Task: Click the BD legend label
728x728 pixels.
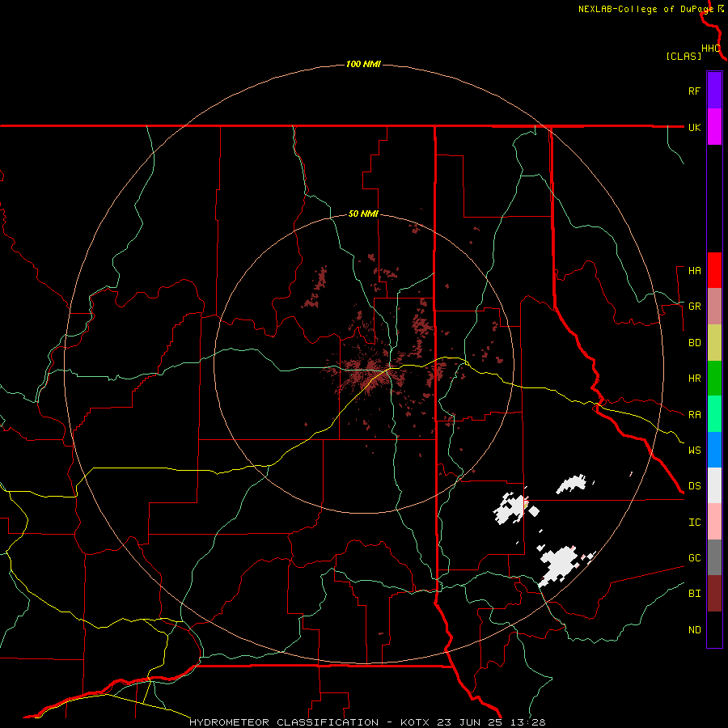Action: click(x=694, y=343)
